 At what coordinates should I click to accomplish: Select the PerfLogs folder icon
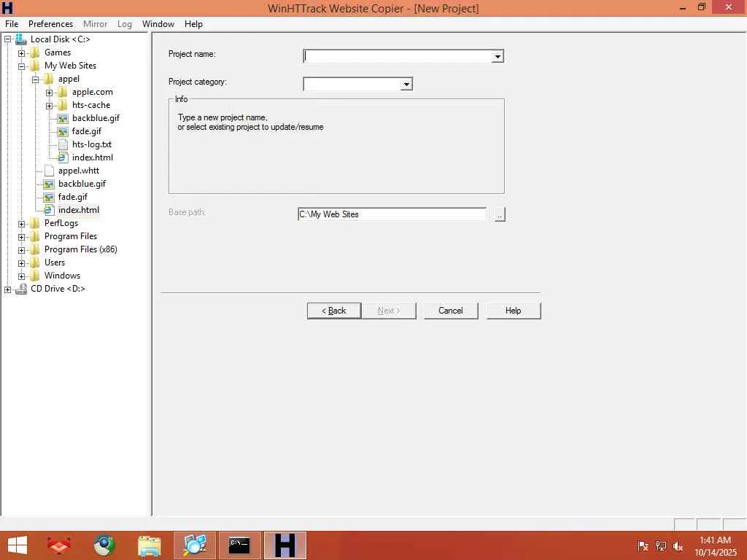(35, 223)
